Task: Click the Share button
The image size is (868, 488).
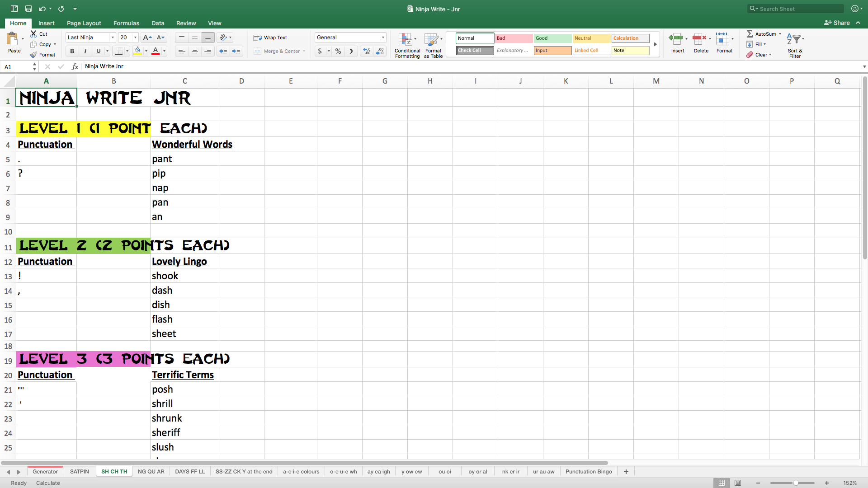Action: 837,23
